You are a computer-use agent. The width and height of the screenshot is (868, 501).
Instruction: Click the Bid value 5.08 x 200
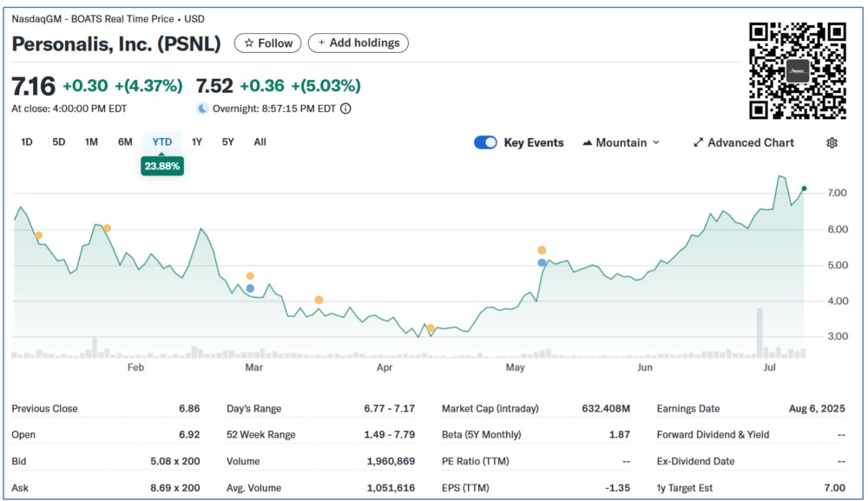click(x=175, y=461)
